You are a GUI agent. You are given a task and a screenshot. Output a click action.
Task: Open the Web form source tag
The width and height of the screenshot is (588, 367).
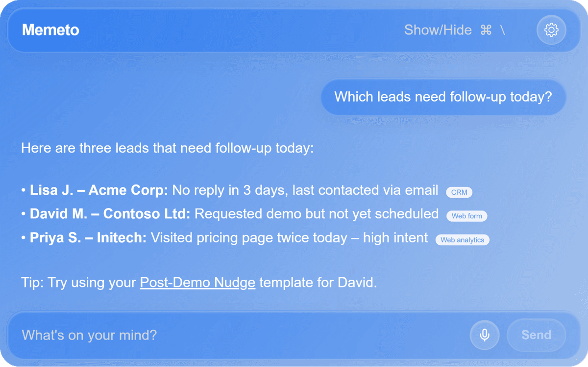click(466, 216)
